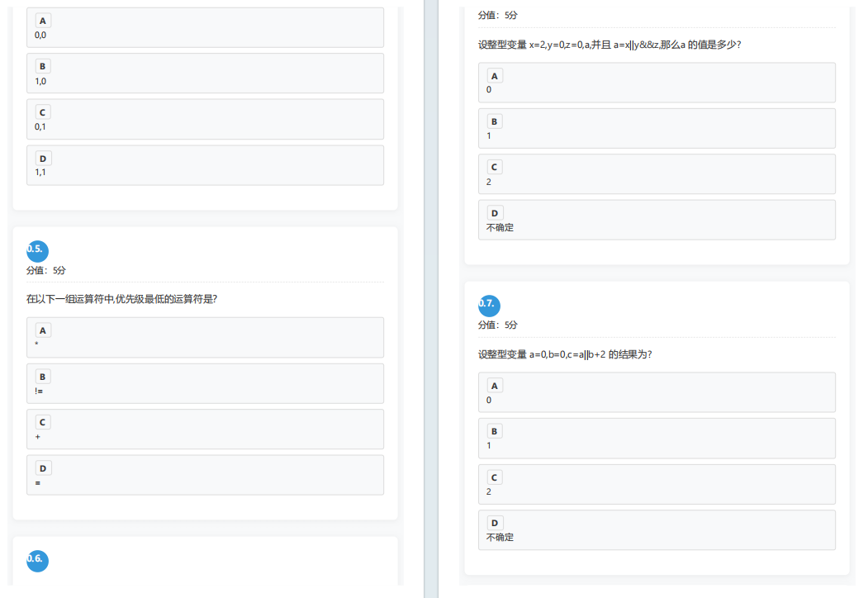Viewport: 868px width, 598px height.
Task: Choose option A "*" for lowest-priority operator question
Action: 205,337
